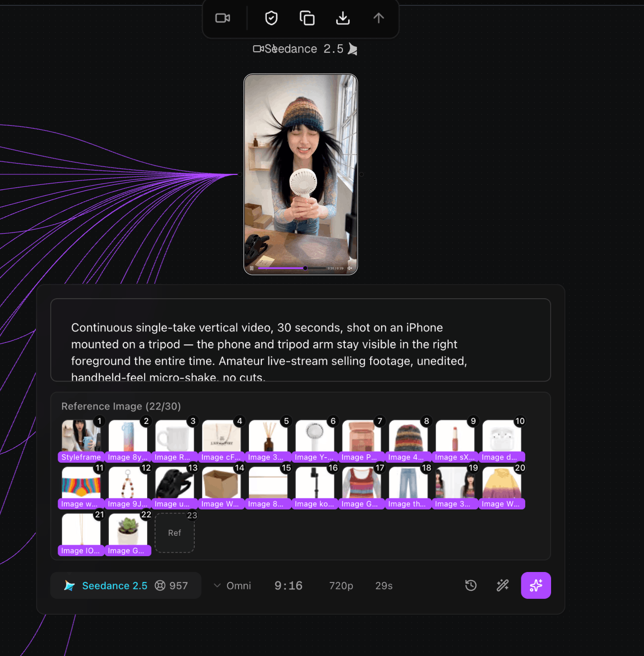This screenshot has width=644, height=656.
Task: Select reference image 9, the lipstick
Action: coord(455,440)
